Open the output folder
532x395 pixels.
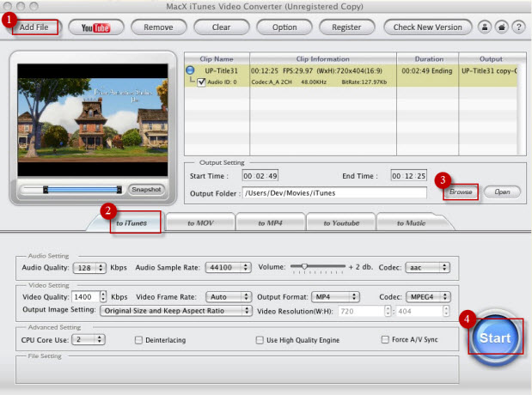click(x=502, y=191)
